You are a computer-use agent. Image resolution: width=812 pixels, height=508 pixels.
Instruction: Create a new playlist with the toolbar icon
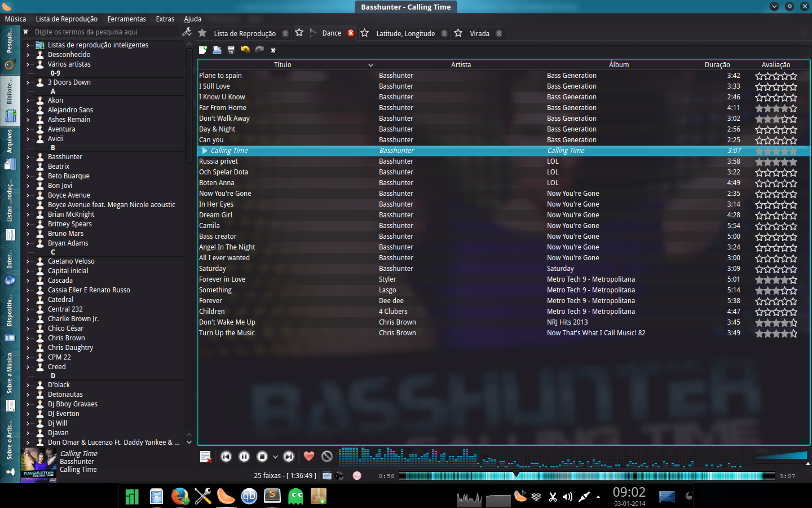point(203,50)
